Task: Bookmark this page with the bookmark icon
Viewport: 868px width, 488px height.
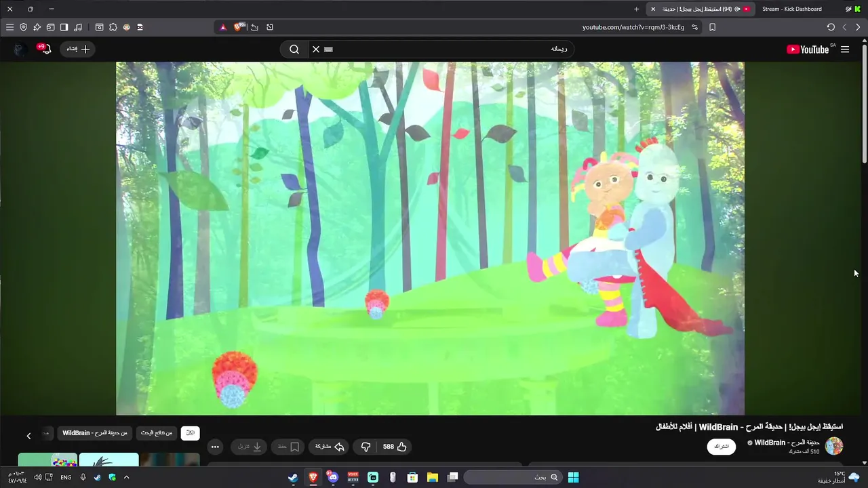Action: click(x=712, y=27)
